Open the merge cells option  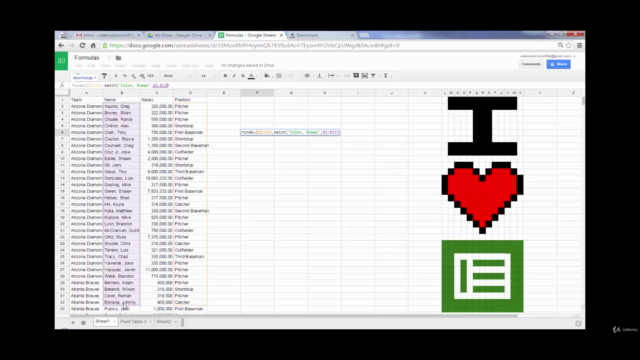[x=291, y=76]
